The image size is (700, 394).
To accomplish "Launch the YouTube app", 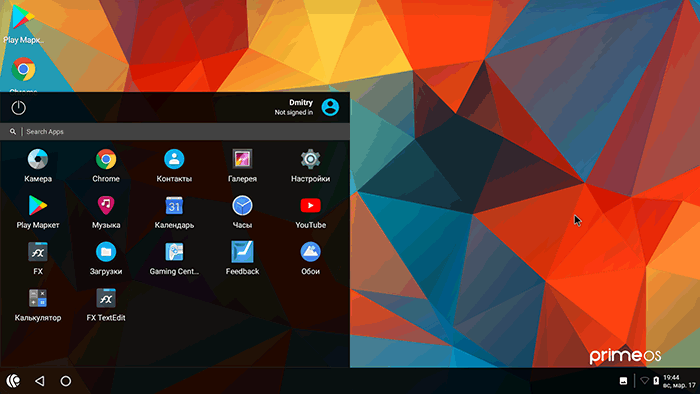I will click(310, 212).
